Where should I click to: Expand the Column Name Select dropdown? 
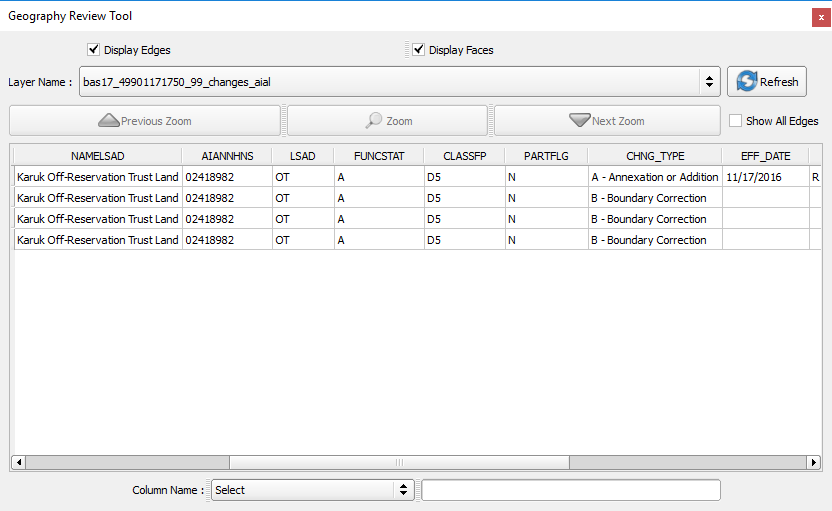[x=312, y=490]
